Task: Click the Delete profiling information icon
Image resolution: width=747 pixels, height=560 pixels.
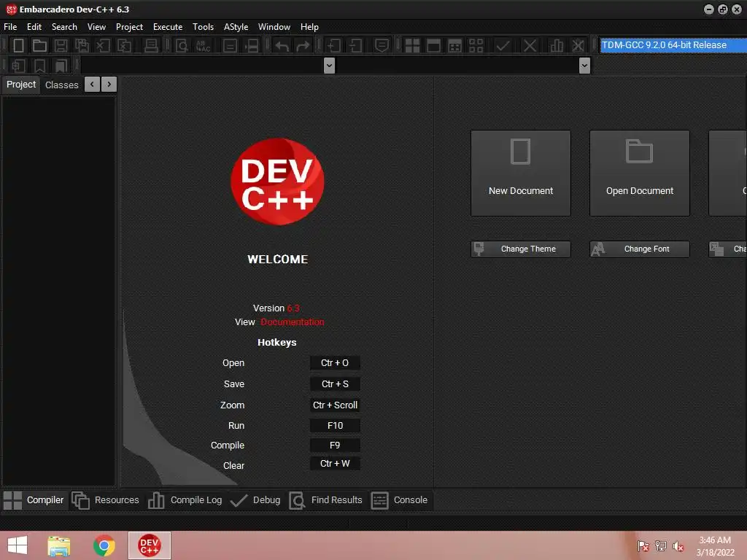Action: [x=578, y=46]
